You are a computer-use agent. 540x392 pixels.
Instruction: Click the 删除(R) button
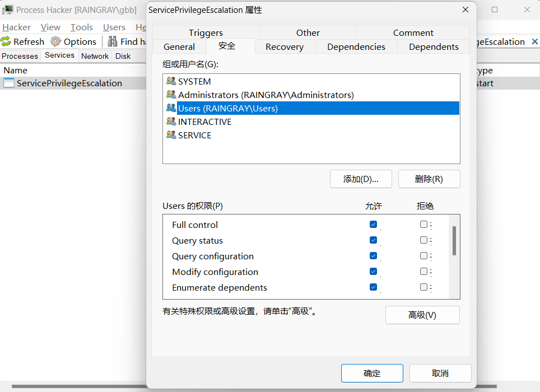point(429,179)
